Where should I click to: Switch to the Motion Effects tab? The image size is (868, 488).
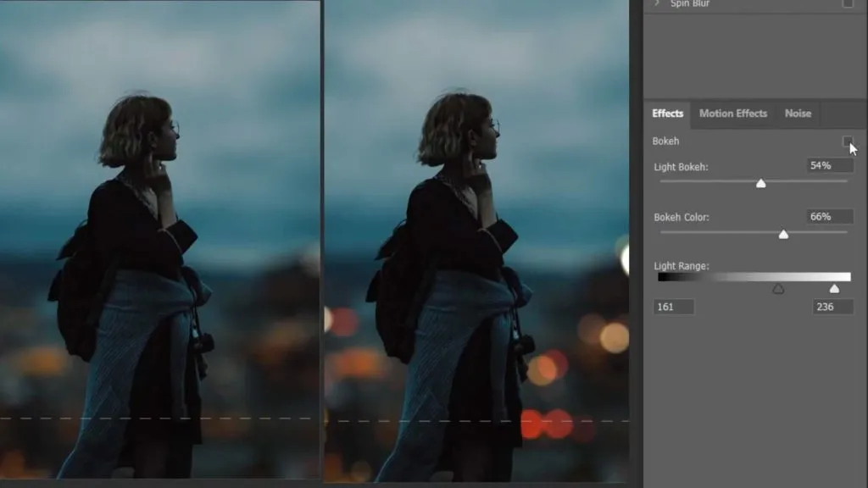[x=732, y=113]
